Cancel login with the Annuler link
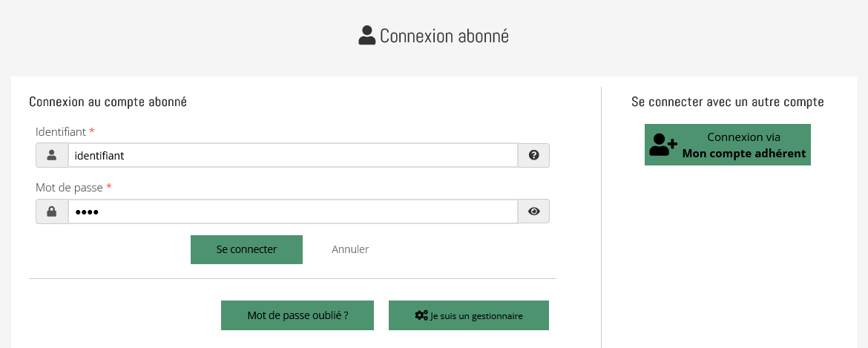This screenshot has width=868, height=348. (350, 249)
